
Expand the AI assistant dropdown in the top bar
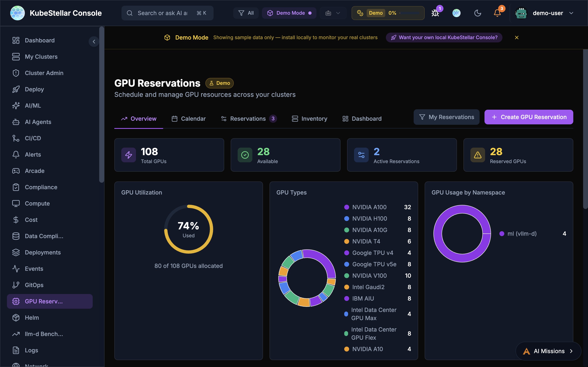pyautogui.click(x=333, y=13)
